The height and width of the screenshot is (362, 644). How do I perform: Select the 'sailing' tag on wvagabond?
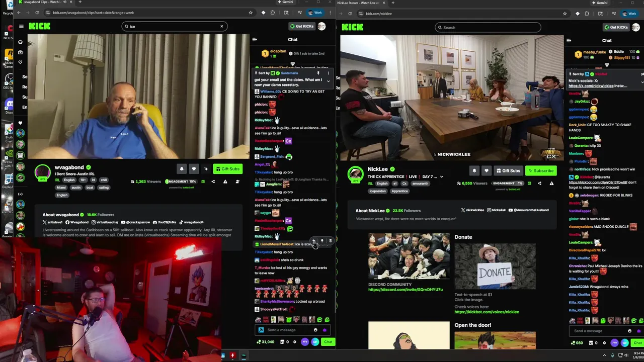[103, 188]
